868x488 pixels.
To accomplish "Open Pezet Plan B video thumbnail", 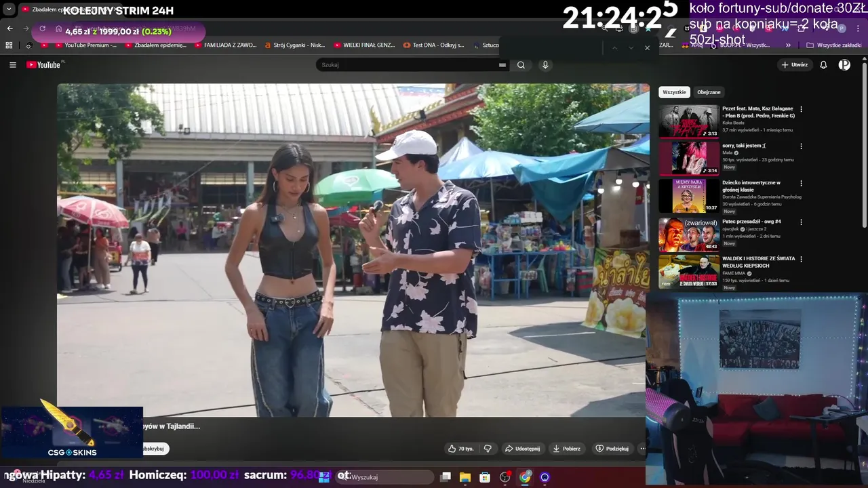I will click(x=689, y=121).
